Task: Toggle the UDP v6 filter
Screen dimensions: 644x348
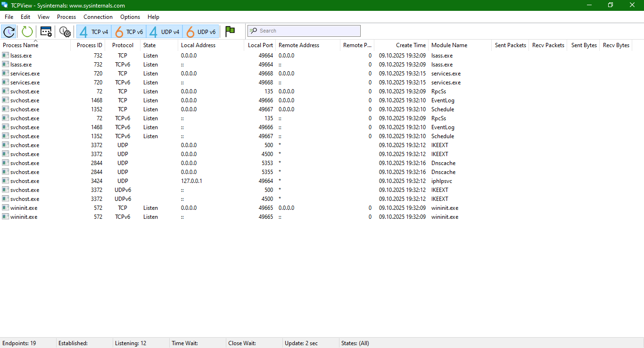Action: point(200,32)
